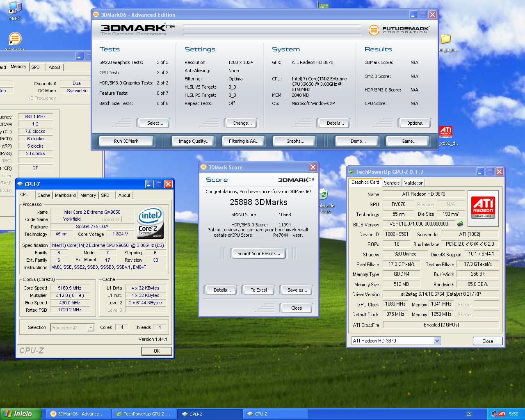This screenshot has width=525, height=420.
Task: Click Specification field in CPU-Z
Action: tap(108, 245)
